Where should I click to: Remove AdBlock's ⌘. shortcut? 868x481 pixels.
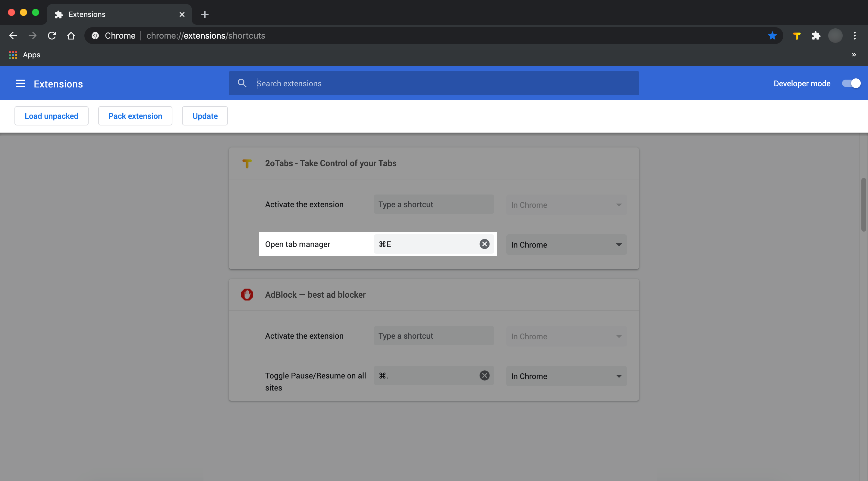pos(484,375)
